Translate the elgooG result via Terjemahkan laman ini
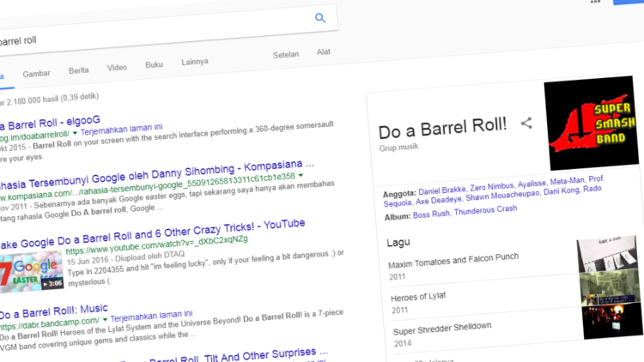644x362 pixels. (x=122, y=130)
